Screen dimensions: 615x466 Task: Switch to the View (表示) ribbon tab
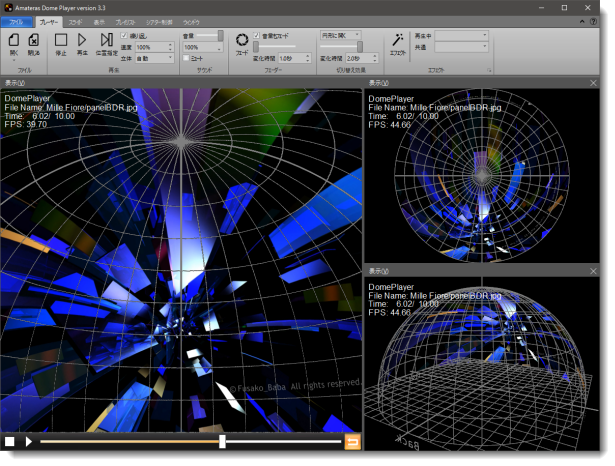[x=99, y=22]
